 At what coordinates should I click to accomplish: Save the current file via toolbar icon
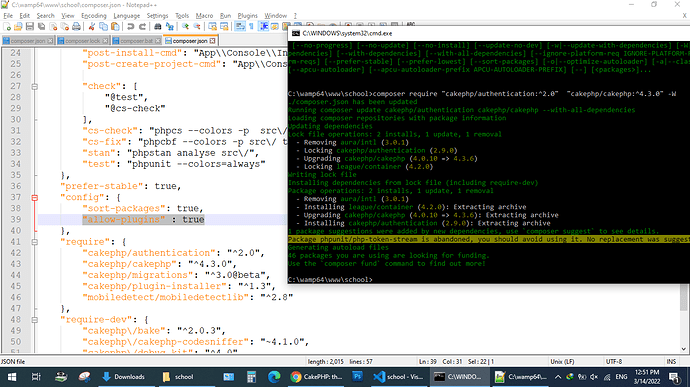pyautogui.click(x=29, y=27)
